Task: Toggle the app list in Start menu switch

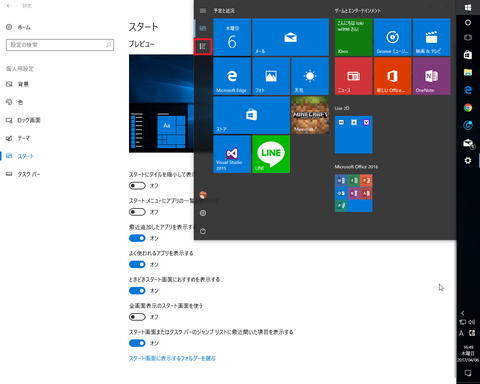Action: coord(137,212)
